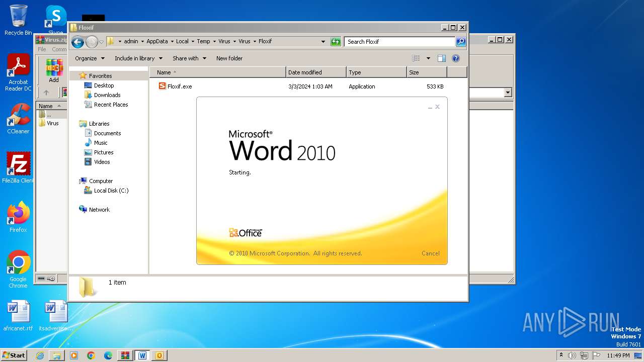Open the Start menu
The image size is (644, 362).
pos(14,355)
